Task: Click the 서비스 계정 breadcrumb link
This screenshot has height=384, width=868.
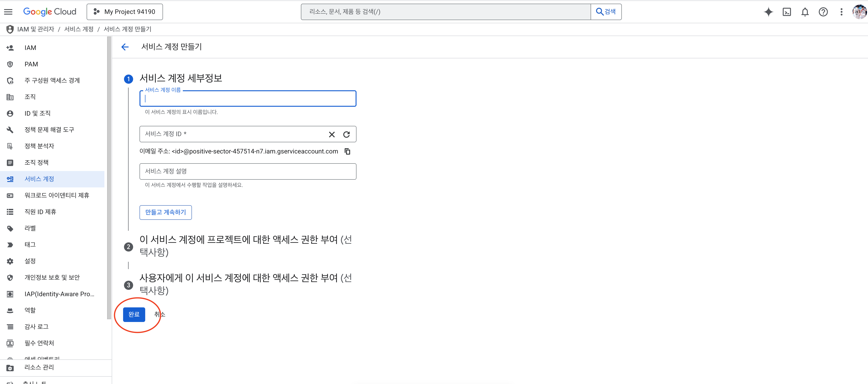Action: tap(79, 29)
